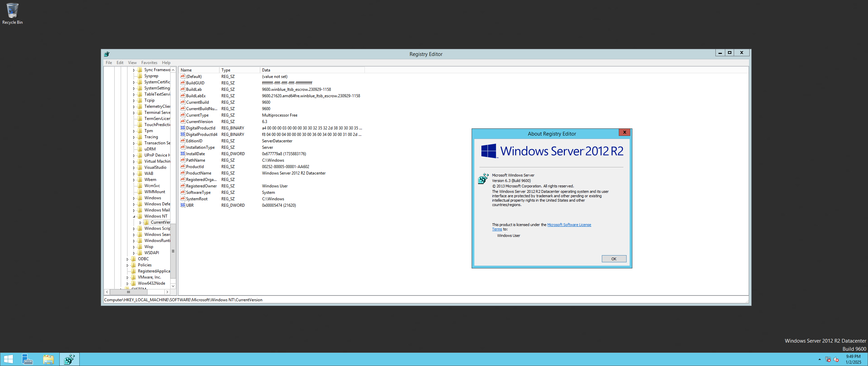
Task: Sort values by Type column header
Action: [240, 70]
